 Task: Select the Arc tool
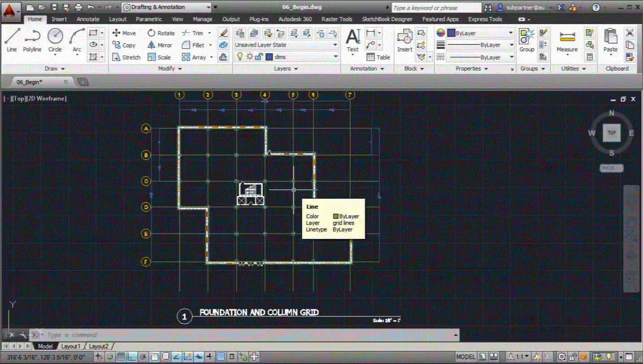(x=77, y=40)
